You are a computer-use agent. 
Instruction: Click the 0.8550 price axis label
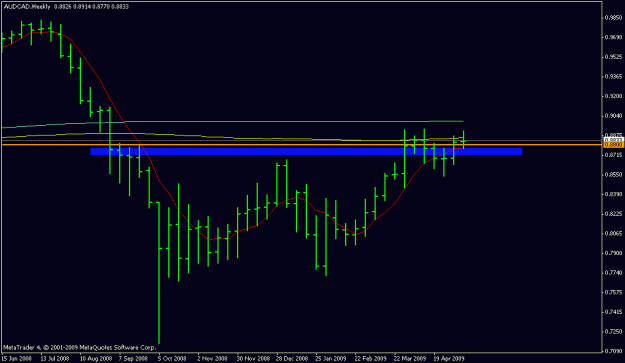pos(613,175)
